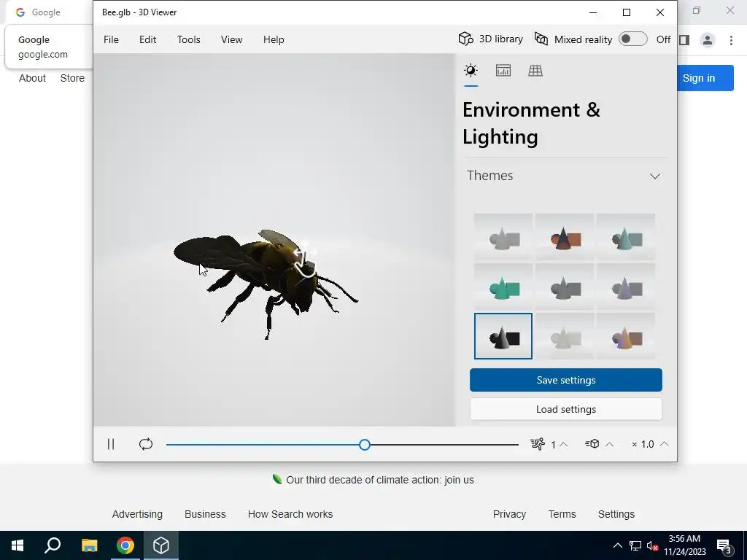Open the About link in Chrome
The image size is (747, 560).
(x=32, y=78)
